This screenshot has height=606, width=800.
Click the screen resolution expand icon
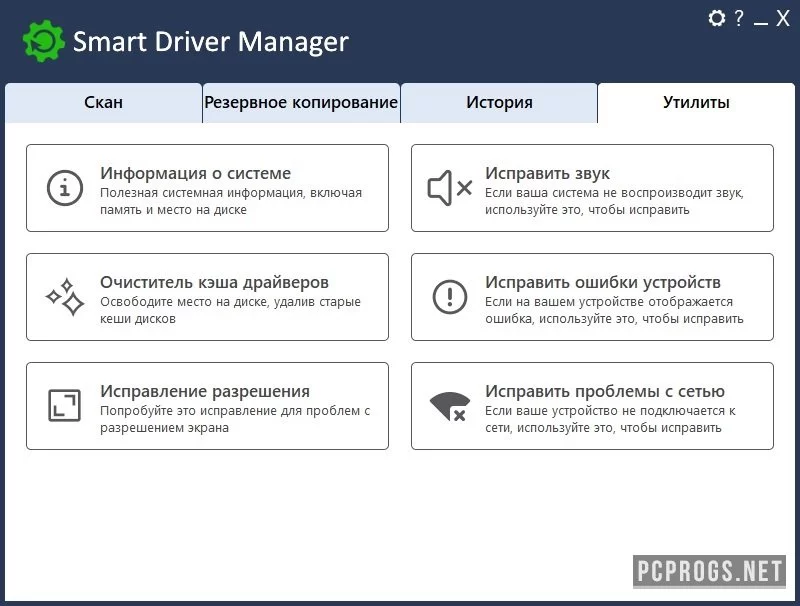tap(64, 406)
